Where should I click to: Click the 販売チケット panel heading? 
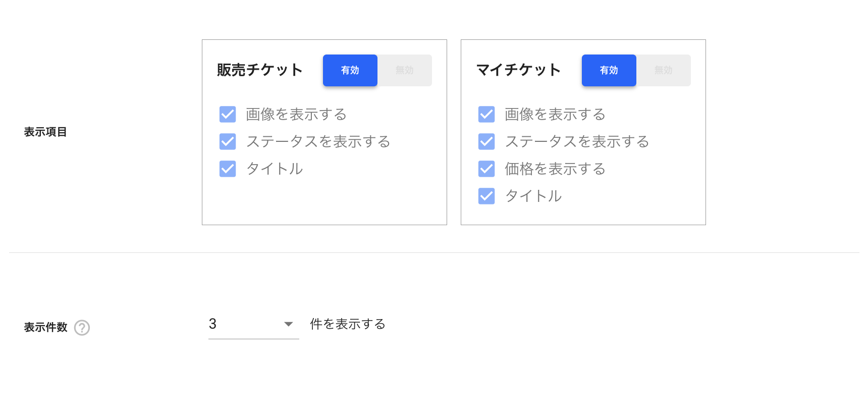[260, 70]
